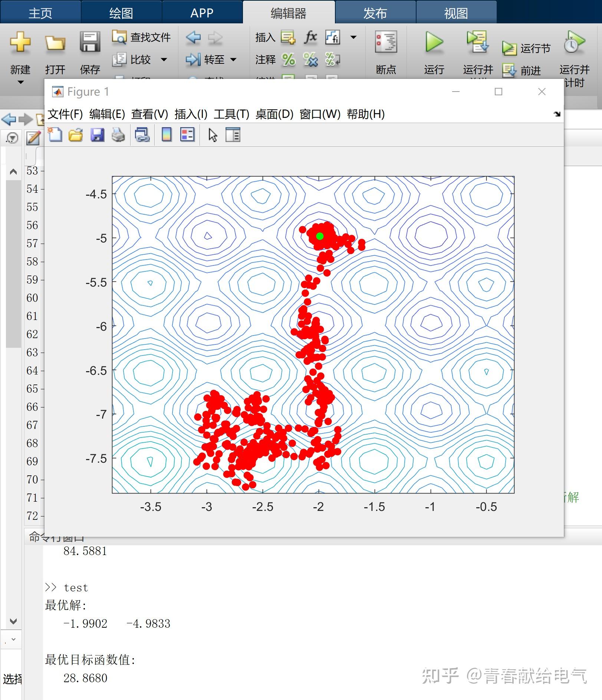Click the figure Print icon
602x700 pixels.
click(118, 135)
